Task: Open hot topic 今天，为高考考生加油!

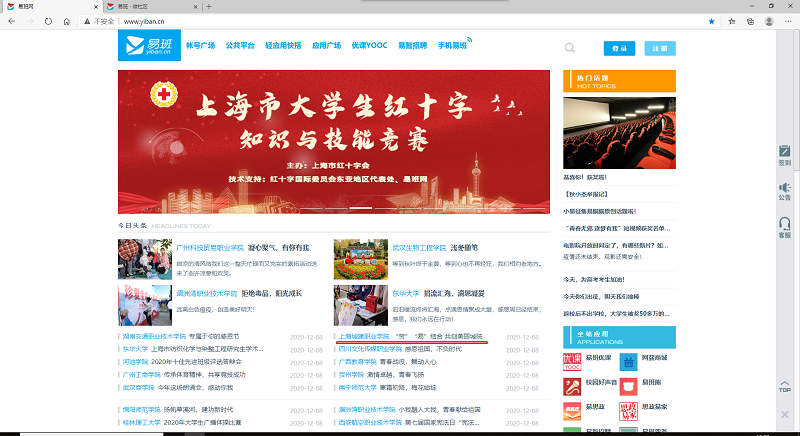Action: (594, 279)
